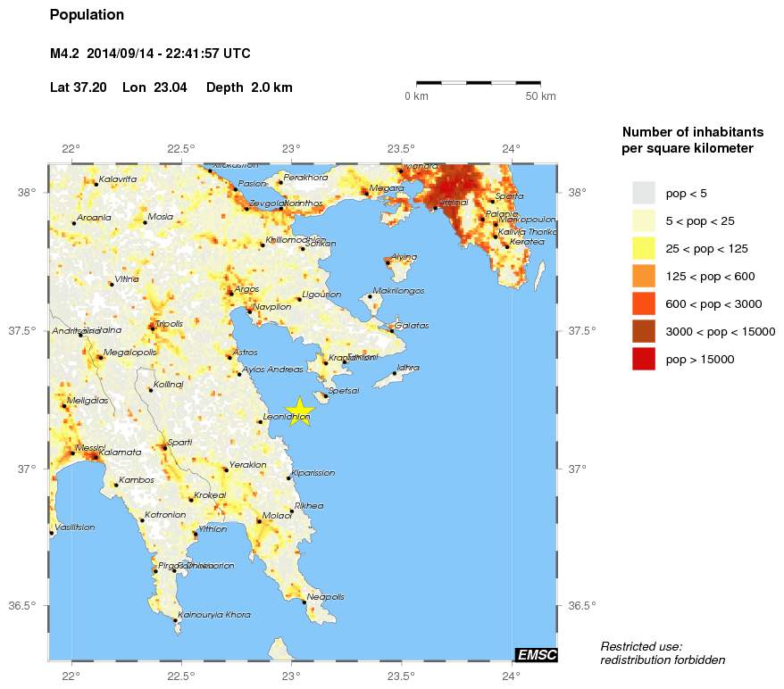Select the '5 < pop < 25' legend swatch
Image resolution: width=784 pixels, height=689 pixels.
[643, 220]
